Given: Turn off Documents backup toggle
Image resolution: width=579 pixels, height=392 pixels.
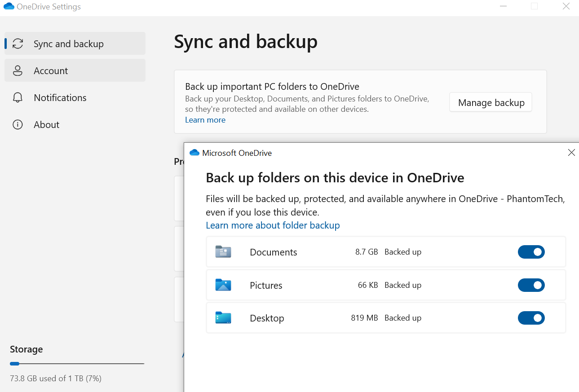Looking at the screenshot, I should tap(531, 252).
